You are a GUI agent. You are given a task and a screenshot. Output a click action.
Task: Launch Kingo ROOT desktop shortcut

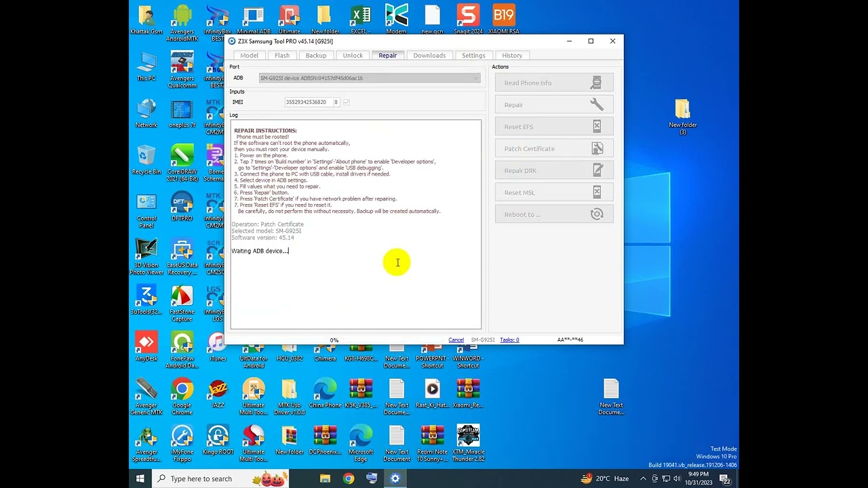218,441
